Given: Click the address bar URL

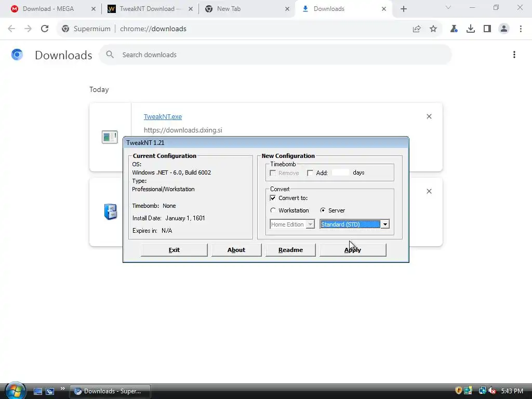Looking at the screenshot, I should point(153,29).
